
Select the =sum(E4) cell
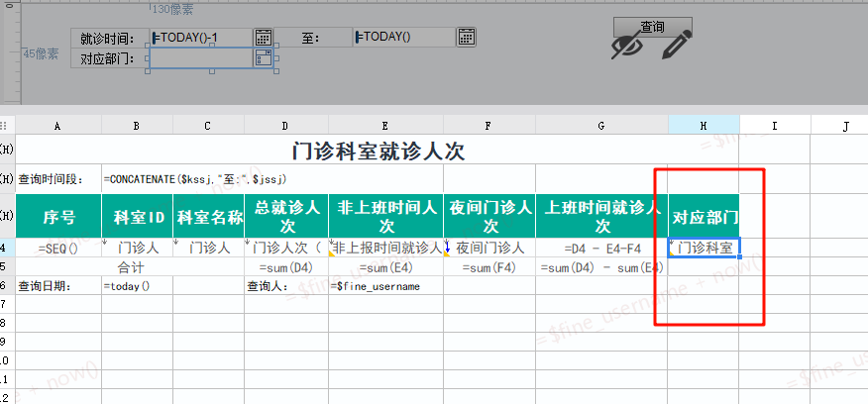(385, 267)
